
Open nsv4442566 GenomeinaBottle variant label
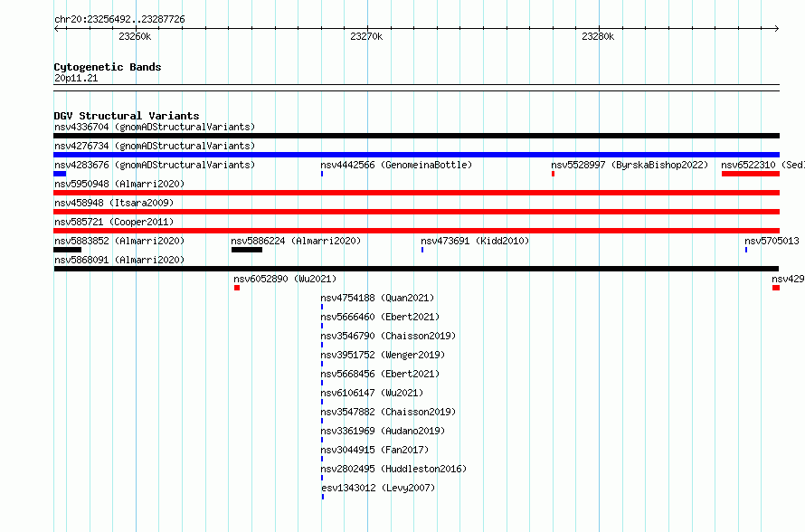[396, 165]
